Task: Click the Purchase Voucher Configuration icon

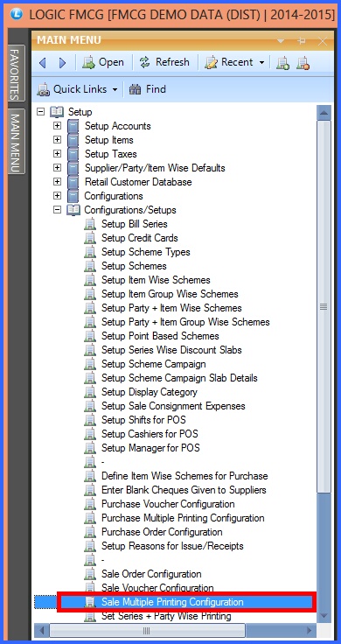Action: [x=90, y=504]
